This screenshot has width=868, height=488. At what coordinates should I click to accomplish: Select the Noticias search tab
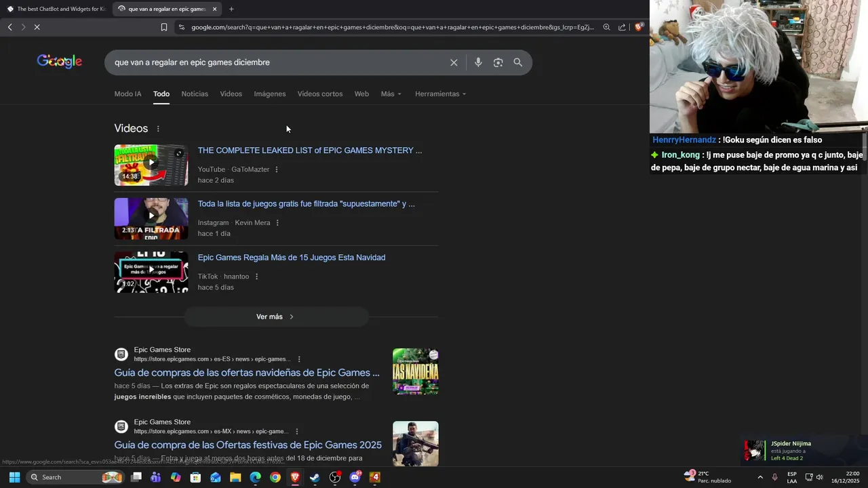[195, 94]
